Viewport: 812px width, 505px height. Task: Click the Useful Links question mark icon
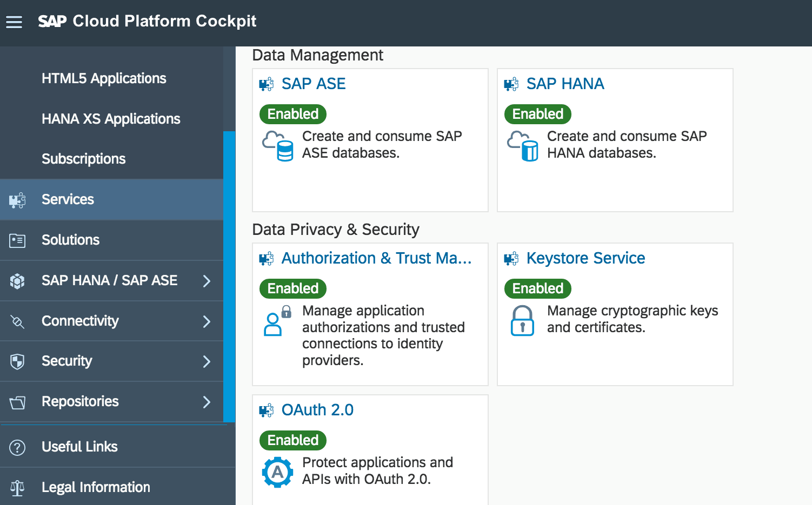[x=17, y=447]
